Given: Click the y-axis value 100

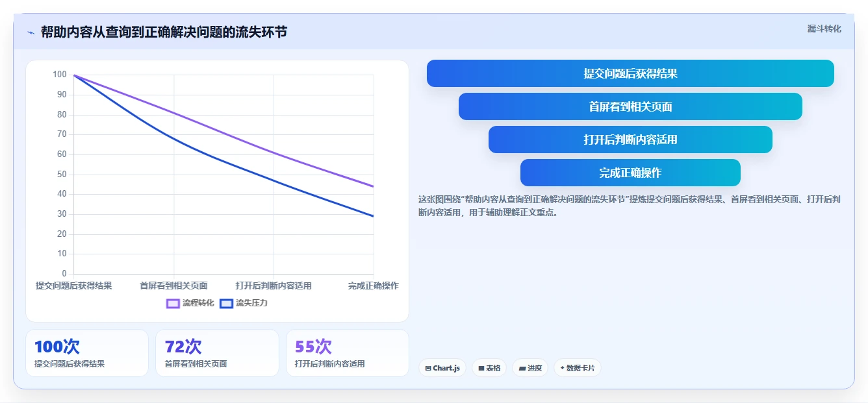Looking at the screenshot, I should click(60, 75).
